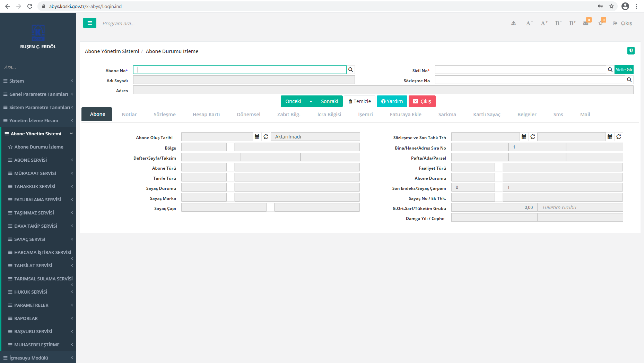The width and height of the screenshot is (644, 363).
Task: Open dropdown arrow between Önceki and Sonraki
Action: tap(311, 101)
